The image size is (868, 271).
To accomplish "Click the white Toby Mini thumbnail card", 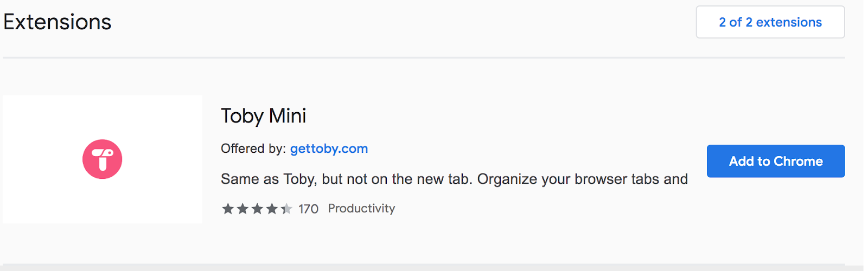I will (x=103, y=159).
